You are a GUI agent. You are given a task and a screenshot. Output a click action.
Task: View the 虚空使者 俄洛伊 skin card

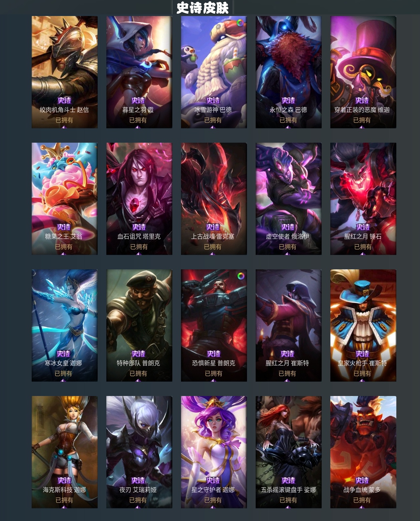(289, 199)
